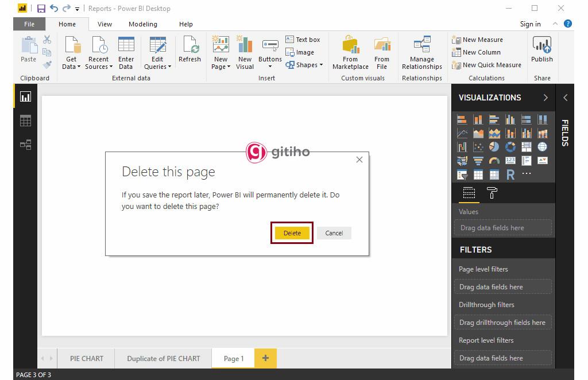Image resolution: width=588 pixels, height=380 pixels.
Task: Click New Measure
Action: [x=477, y=40]
